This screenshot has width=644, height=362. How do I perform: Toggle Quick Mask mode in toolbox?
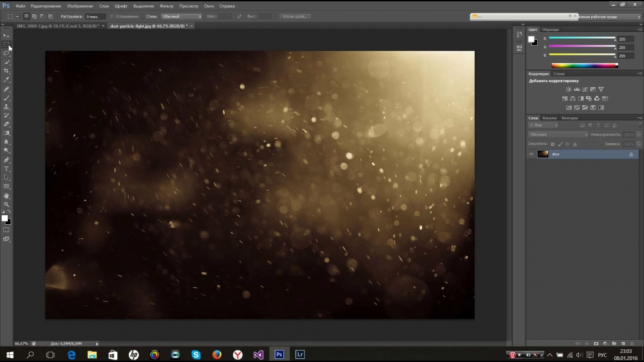coord(6,230)
